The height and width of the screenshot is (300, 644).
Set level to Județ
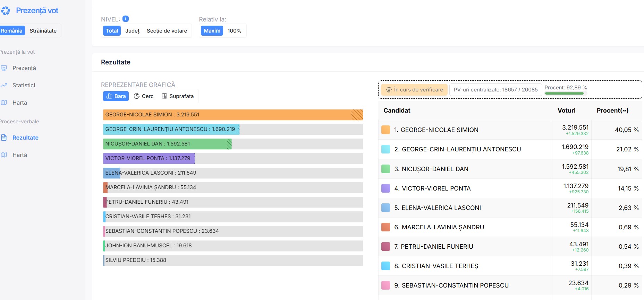132,31
